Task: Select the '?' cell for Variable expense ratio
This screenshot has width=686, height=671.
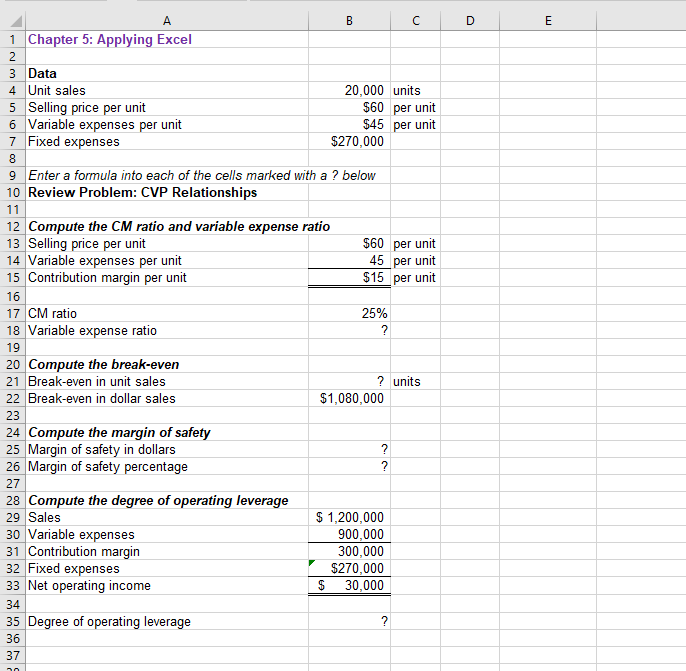Action: [x=349, y=331]
